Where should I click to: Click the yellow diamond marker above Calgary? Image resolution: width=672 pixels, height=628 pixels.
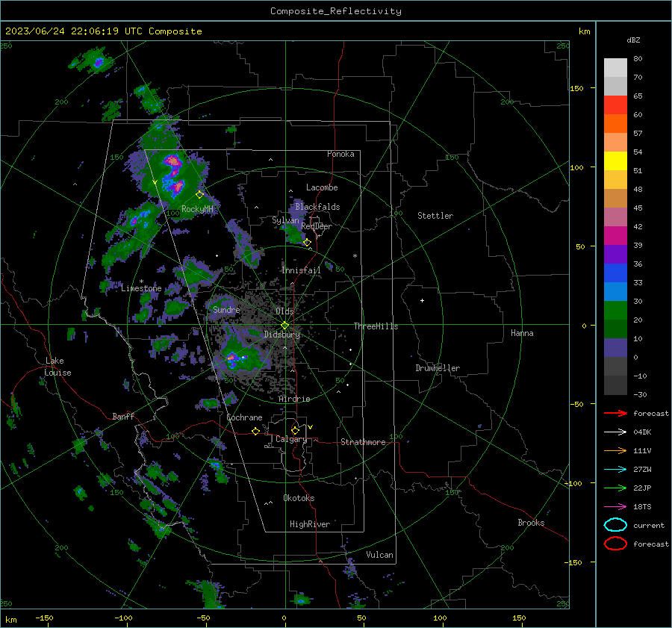(295, 430)
